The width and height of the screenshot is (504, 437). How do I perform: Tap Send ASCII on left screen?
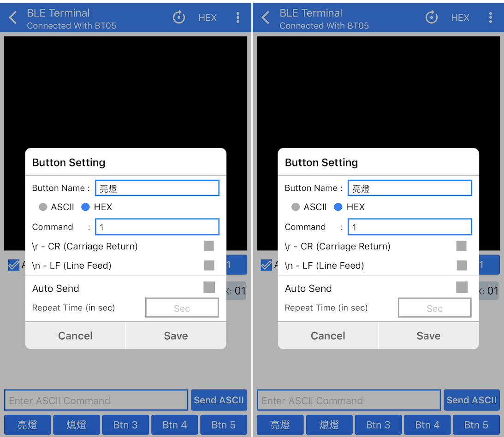219,400
